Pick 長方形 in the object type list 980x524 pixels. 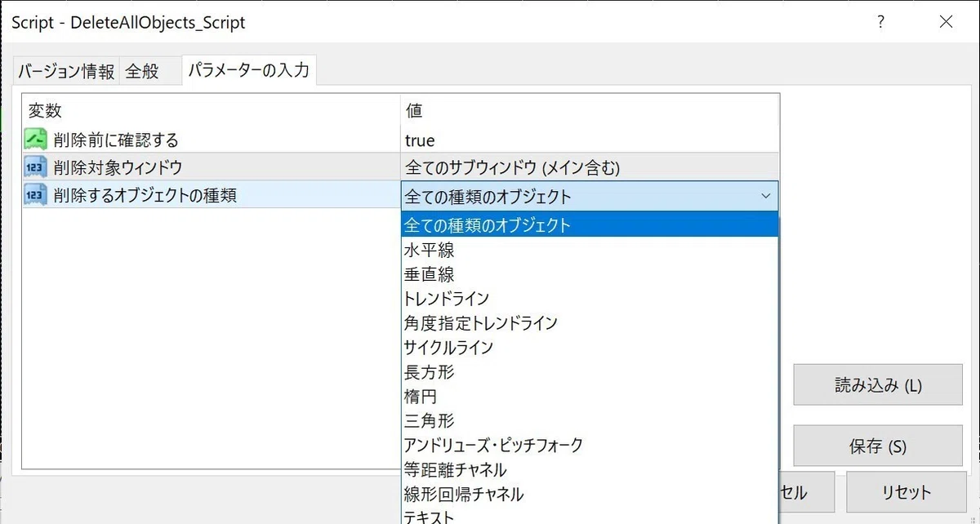590,371
